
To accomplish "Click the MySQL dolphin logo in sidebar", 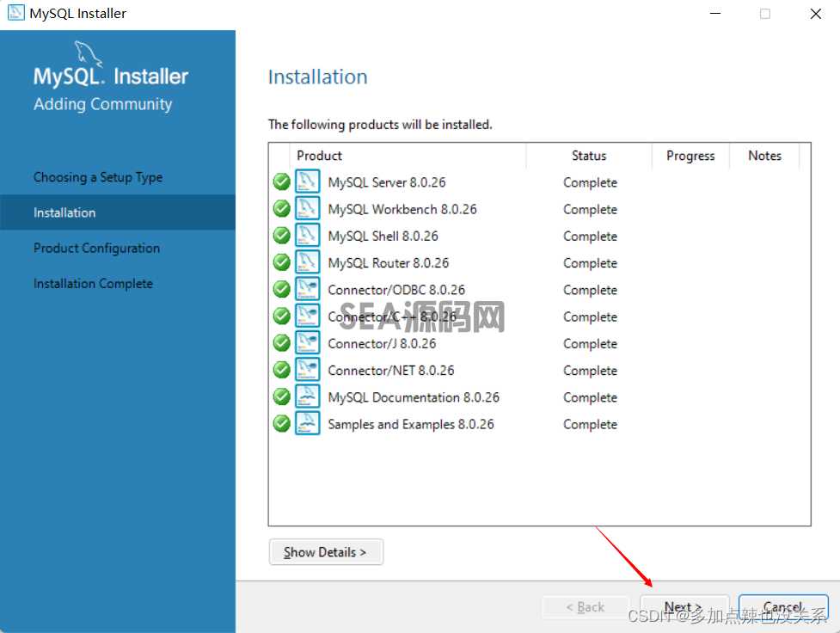I will (x=89, y=53).
